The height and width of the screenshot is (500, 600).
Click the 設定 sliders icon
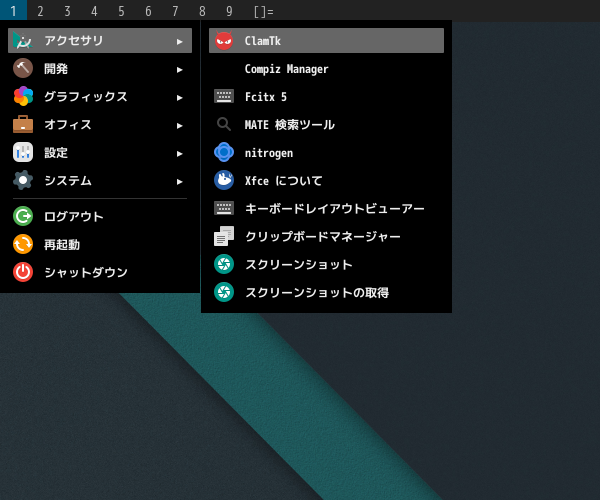[x=23, y=152]
